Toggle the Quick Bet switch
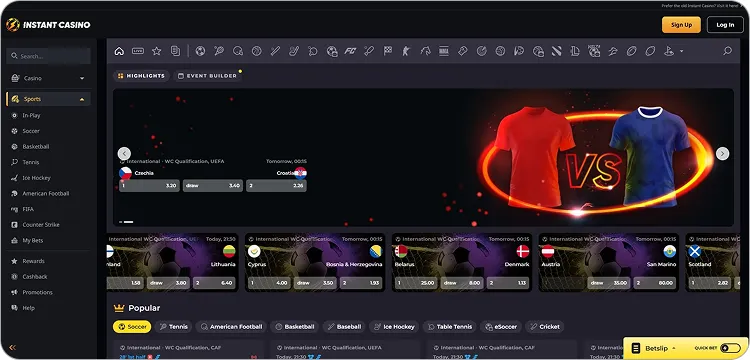The image size is (750, 360). pos(730,348)
